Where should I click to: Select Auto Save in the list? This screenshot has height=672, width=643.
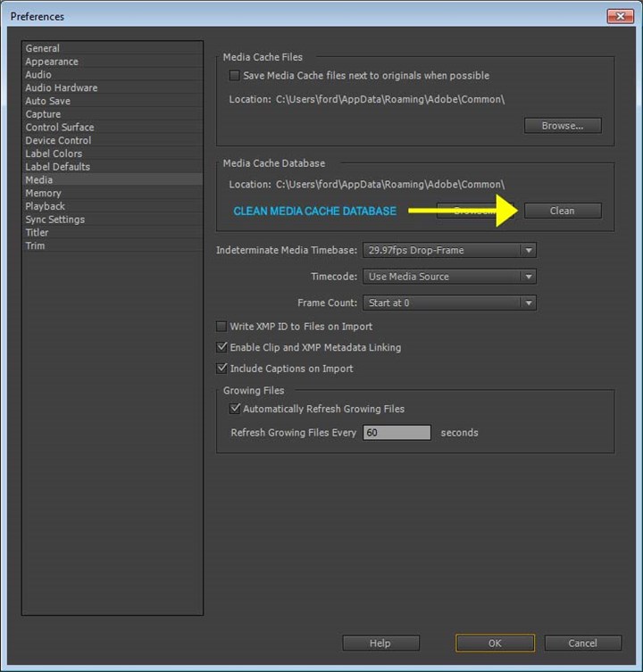(x=113, y=101)
